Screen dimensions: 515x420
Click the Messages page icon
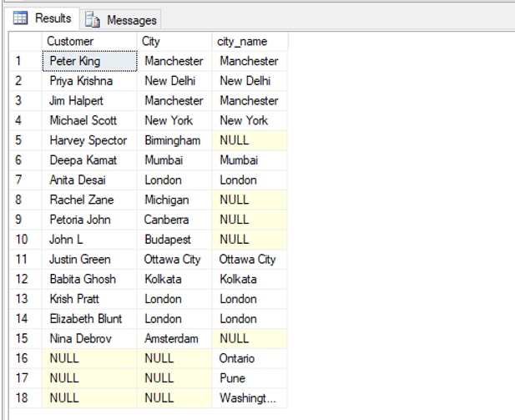point(93,20)
